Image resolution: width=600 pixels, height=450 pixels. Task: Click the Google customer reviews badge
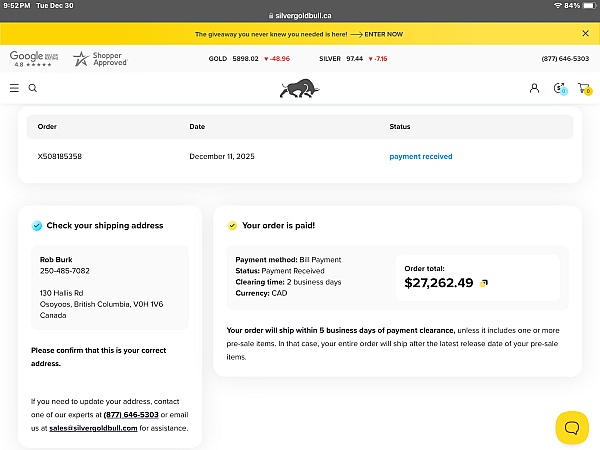(x=33, y=59)
